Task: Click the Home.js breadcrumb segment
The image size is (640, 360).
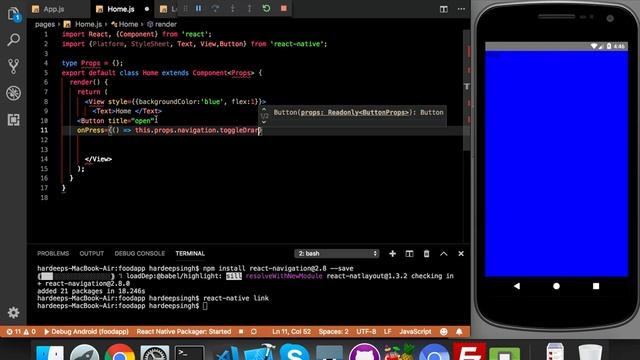Action: coord(83,24)
